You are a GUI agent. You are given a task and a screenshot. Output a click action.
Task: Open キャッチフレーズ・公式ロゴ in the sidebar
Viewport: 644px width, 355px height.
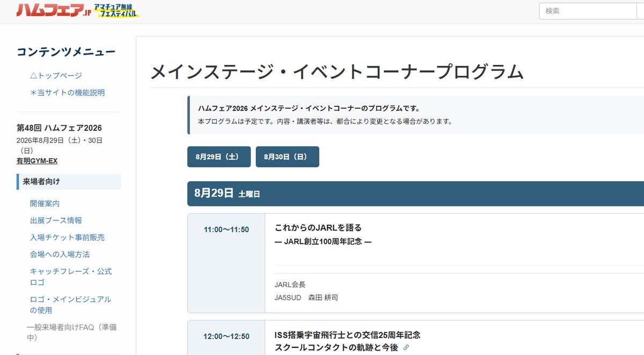tap(71, 277)
